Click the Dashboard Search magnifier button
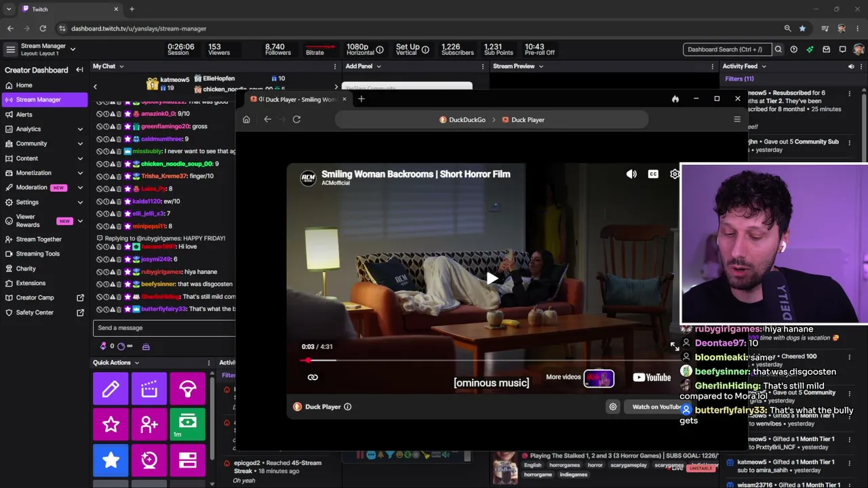Image resolution: width=868 pixels, height=488 pixels. coord(778,49)
